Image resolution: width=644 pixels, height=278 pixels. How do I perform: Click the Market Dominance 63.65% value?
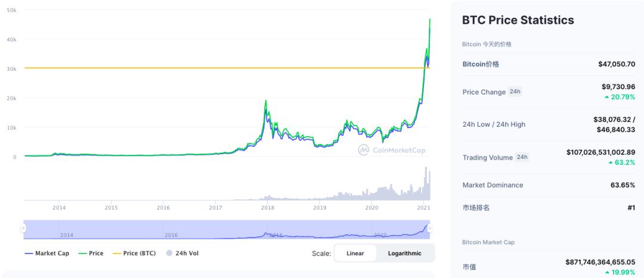pyautogui.click(x=623, y=185)
